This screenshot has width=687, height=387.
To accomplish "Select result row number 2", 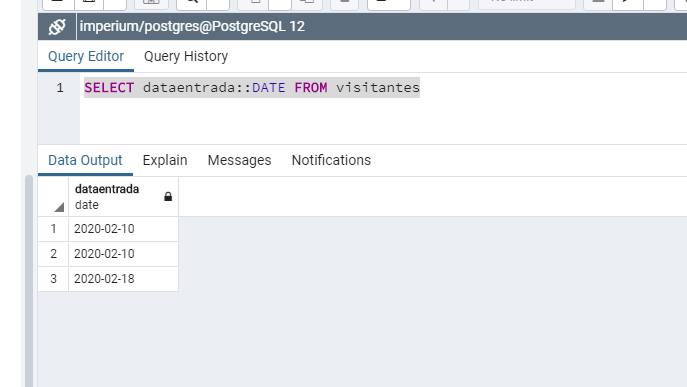I will pyautogui.click(x=53, y=254).
